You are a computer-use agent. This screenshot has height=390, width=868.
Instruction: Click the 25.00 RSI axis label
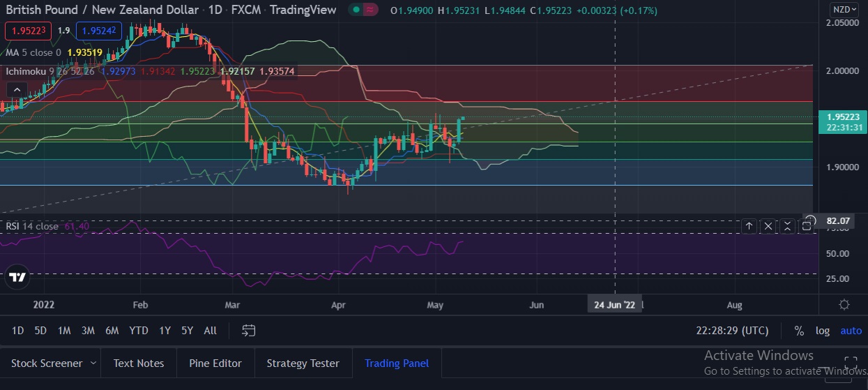pyautogui.click(x=837, y=279)
